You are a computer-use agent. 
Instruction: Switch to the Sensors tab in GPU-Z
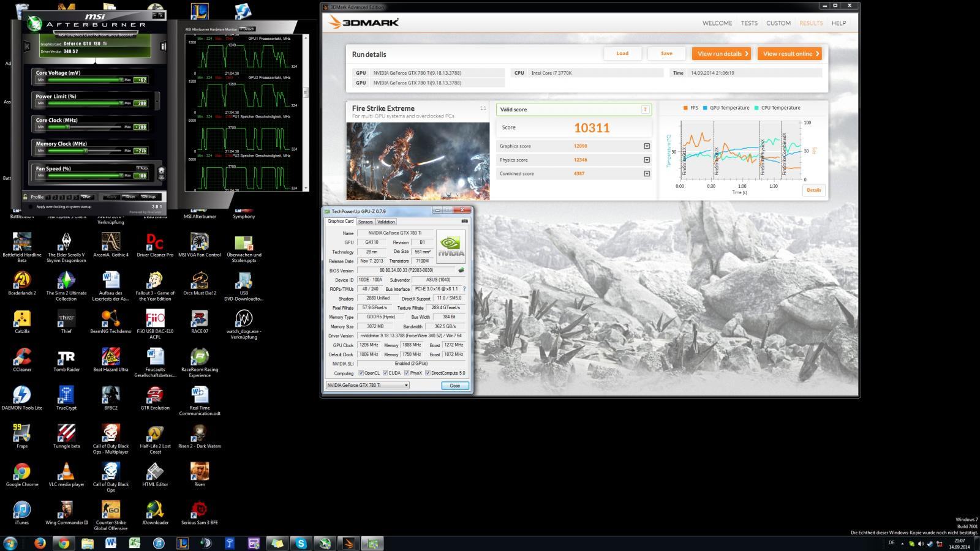click(366, 222)
